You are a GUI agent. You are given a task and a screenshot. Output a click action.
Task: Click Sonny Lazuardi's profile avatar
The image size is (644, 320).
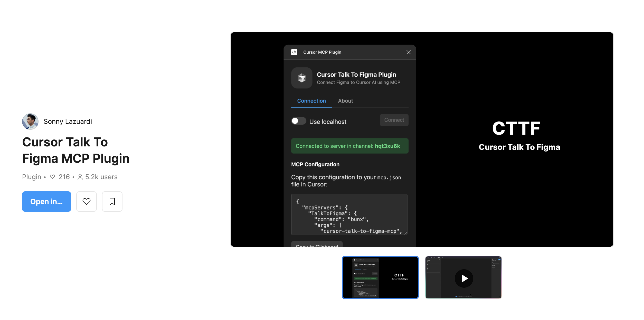tap(30, 122)
